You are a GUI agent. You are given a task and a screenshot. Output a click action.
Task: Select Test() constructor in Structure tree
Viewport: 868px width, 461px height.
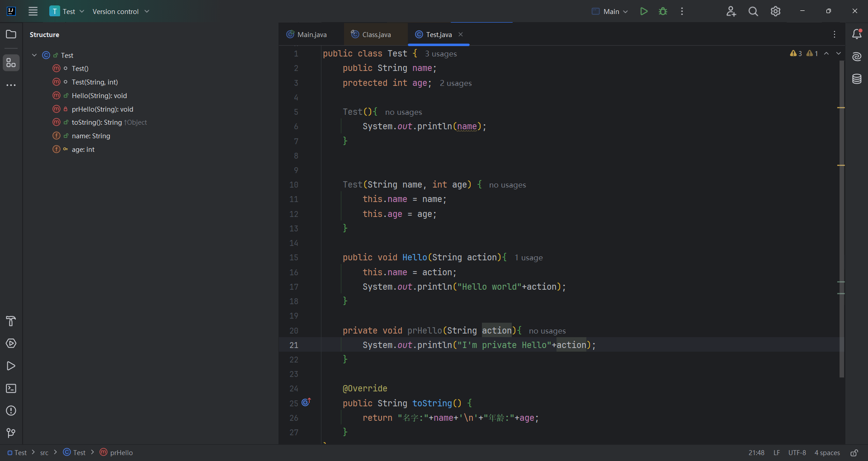80,69
